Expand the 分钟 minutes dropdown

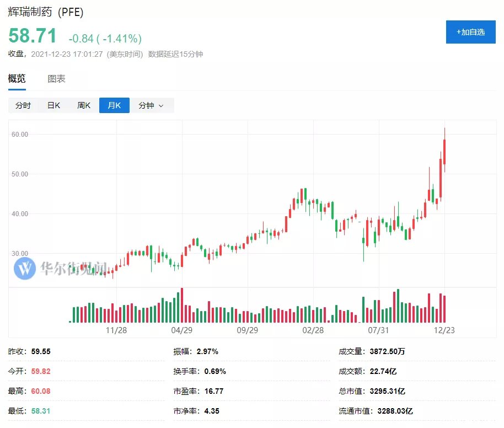[151, 105]
